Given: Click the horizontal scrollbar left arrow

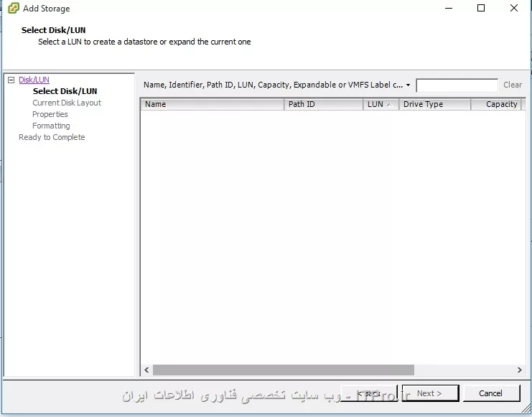Looking at the screenshot, I should point(146,370).
